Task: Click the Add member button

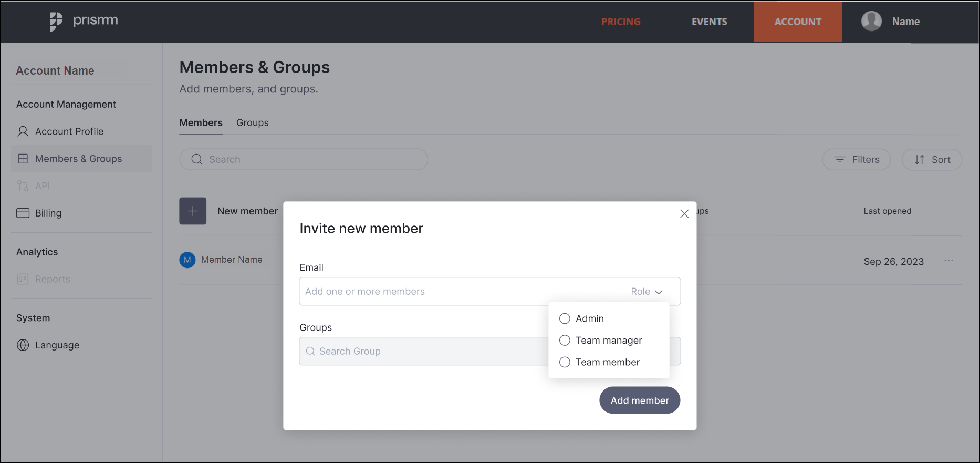Action: coord(640,400)
